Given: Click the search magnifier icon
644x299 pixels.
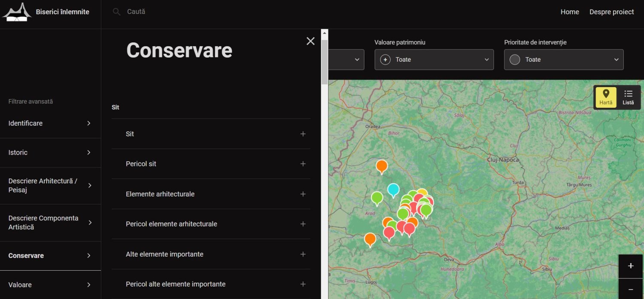Looking at the screenshot, I should 116,12.
